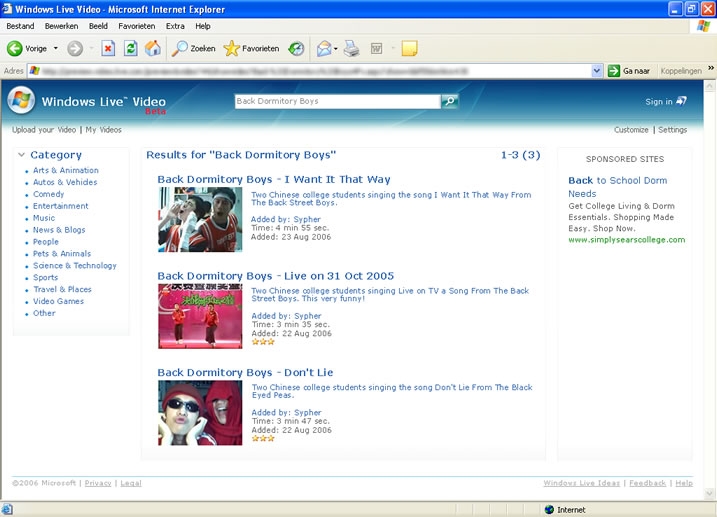Open Don't Lie video title
The height and width of the screenshot is (517, 717).
click(x=245, y=372)
